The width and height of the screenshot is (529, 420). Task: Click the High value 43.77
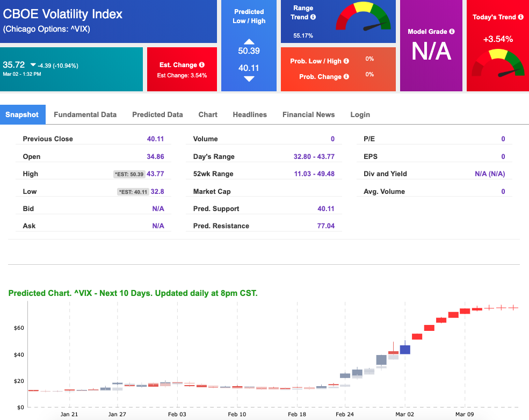click(156, 173)
